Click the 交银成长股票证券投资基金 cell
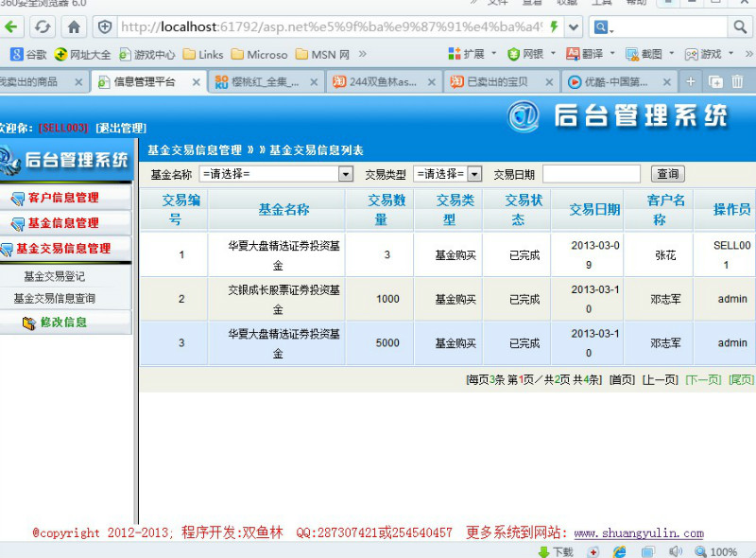This screenshot has width=756, height=558. (277, 299)
